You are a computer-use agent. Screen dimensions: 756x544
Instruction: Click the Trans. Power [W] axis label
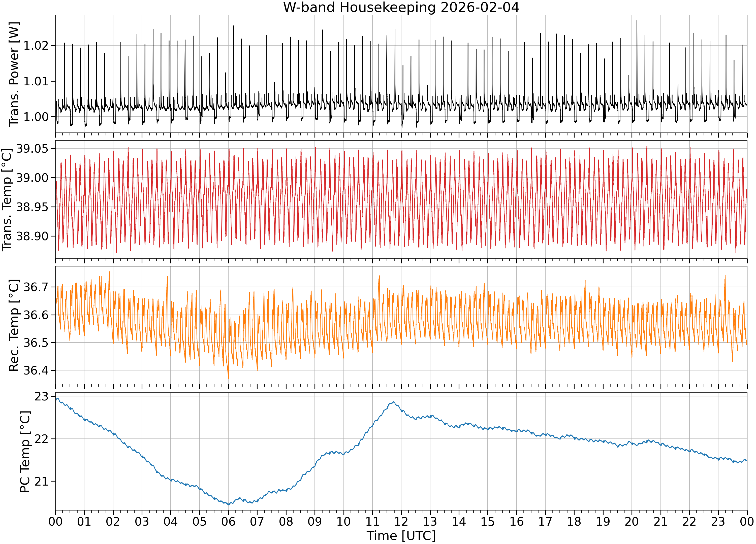coord(14,74)
